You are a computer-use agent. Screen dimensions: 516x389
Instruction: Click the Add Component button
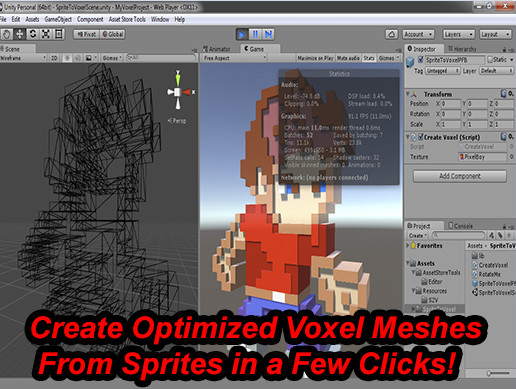point(460,176)
